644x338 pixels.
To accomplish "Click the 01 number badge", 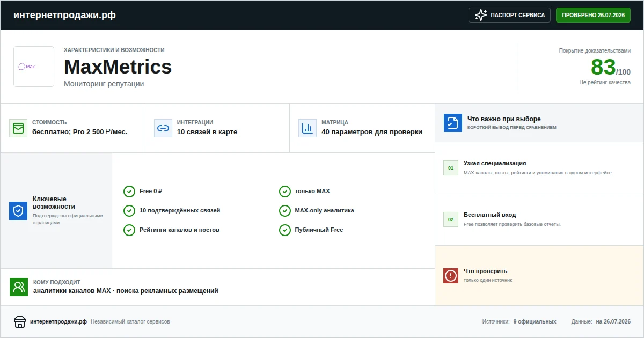I will pos(451,168).
